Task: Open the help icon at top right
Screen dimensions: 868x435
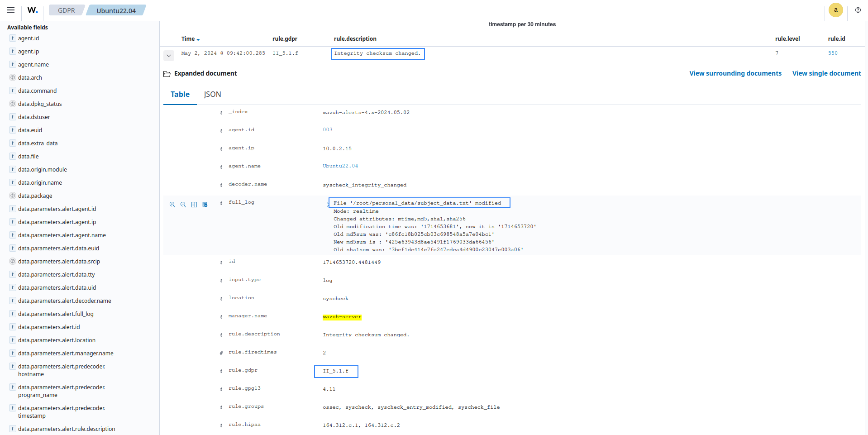Action: coord(858,10)
